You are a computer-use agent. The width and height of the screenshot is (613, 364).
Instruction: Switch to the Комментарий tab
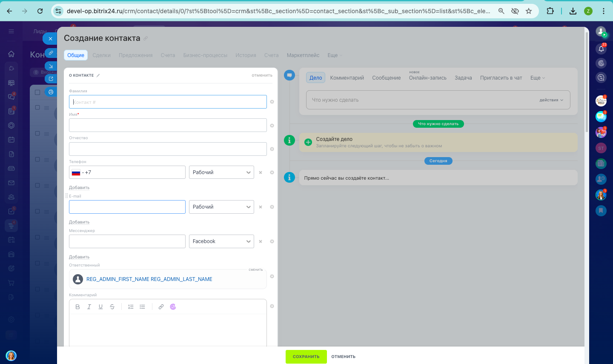pos(347,78)
